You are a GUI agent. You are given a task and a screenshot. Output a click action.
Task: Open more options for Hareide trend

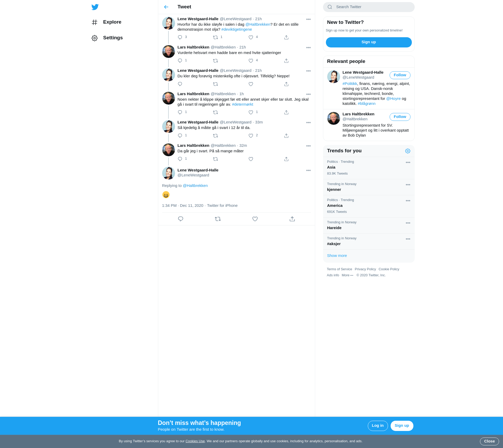[408, 223]
